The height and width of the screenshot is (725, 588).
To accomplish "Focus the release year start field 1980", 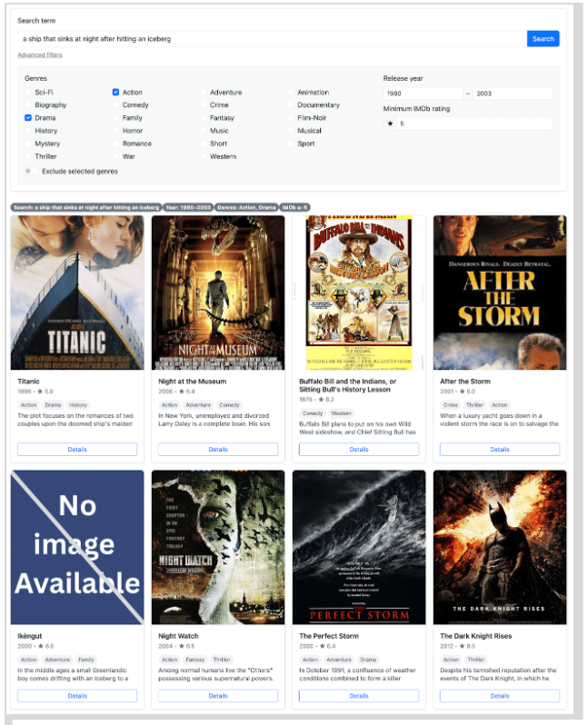I will tap(423, 94).
